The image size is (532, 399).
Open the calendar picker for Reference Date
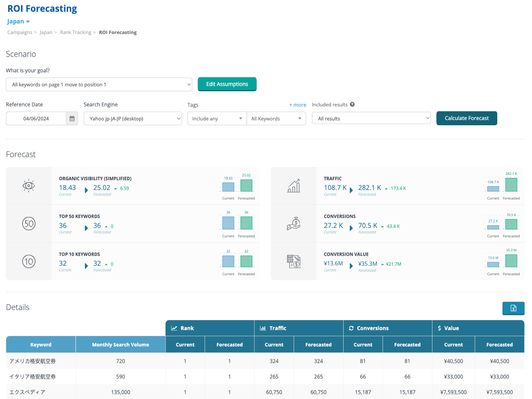[x=72, y=119]
